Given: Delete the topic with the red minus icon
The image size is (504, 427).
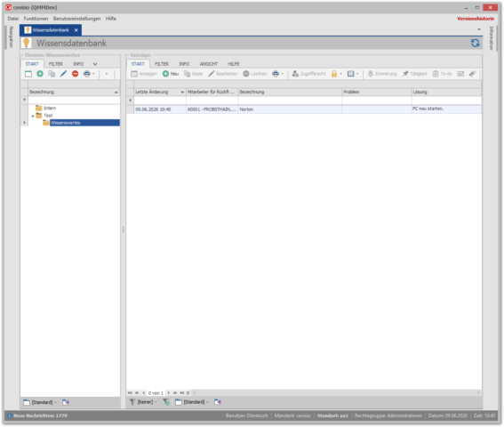Looking at the screenshot, I should (x=76, y=74).
